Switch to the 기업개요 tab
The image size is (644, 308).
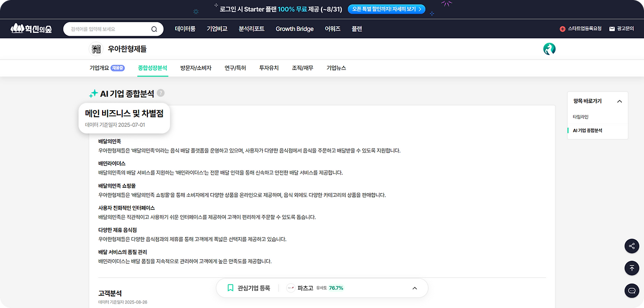pyautogui.click(x=99, y=68)
